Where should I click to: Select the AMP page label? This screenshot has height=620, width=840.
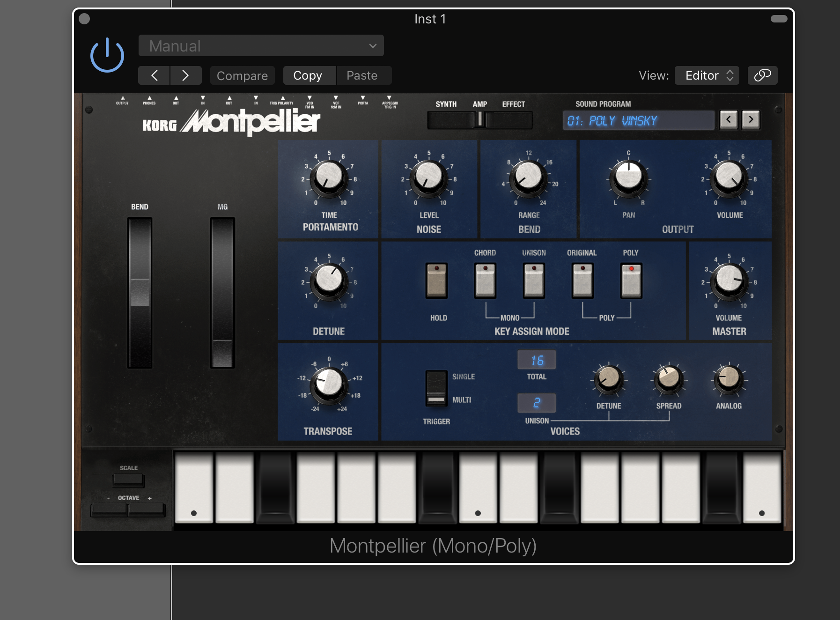[479, 104]
